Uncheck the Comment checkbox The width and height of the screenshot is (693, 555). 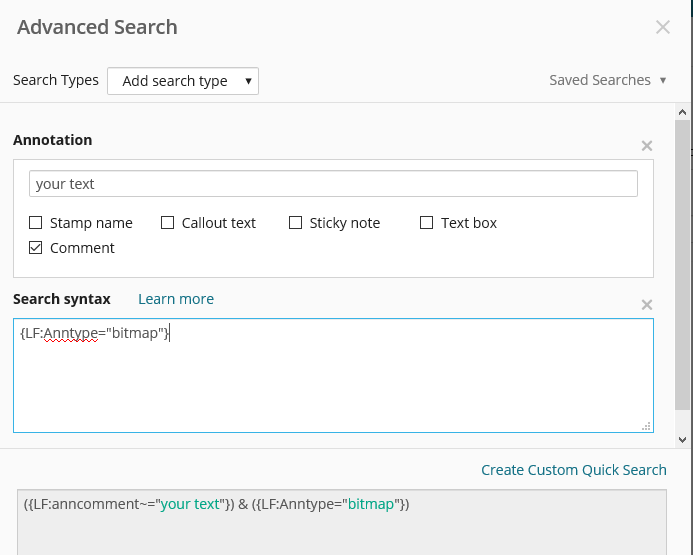pyautogui.click(x=35, y=248)
